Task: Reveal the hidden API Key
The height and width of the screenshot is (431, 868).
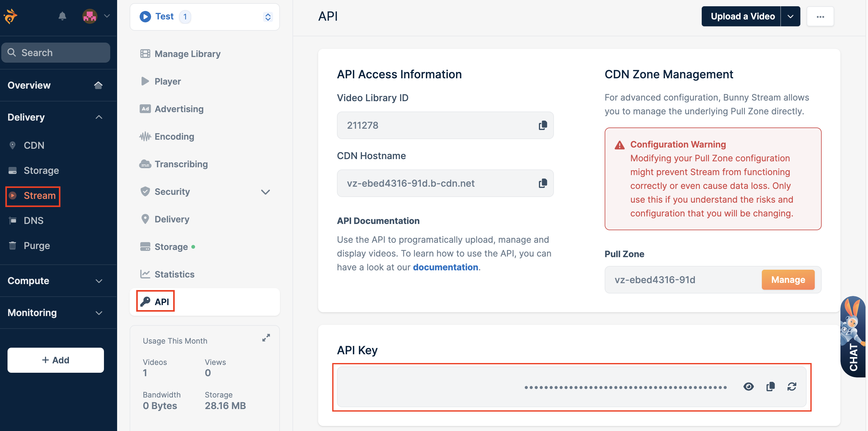Action: [749, 387]
